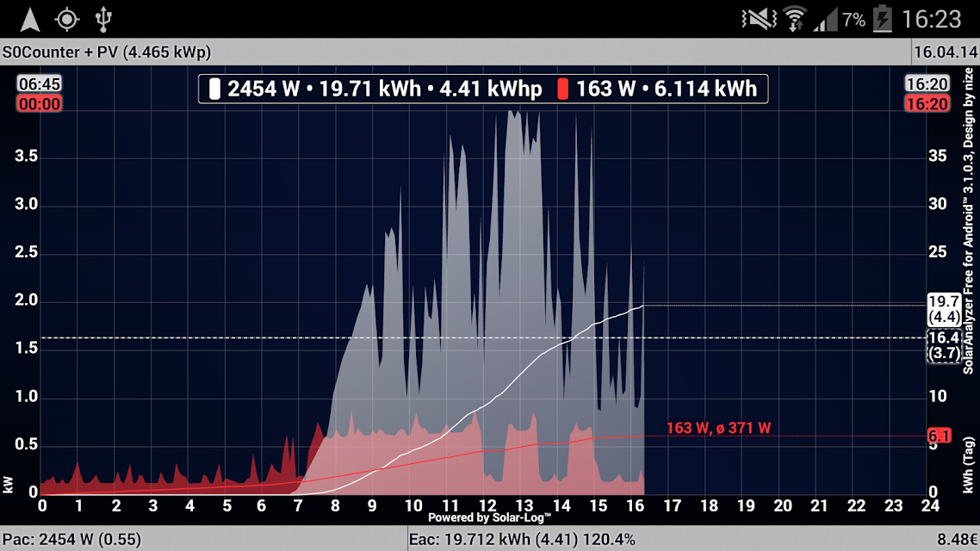Tap the 16.4 (3.7) target marker

tap(944, 345)
